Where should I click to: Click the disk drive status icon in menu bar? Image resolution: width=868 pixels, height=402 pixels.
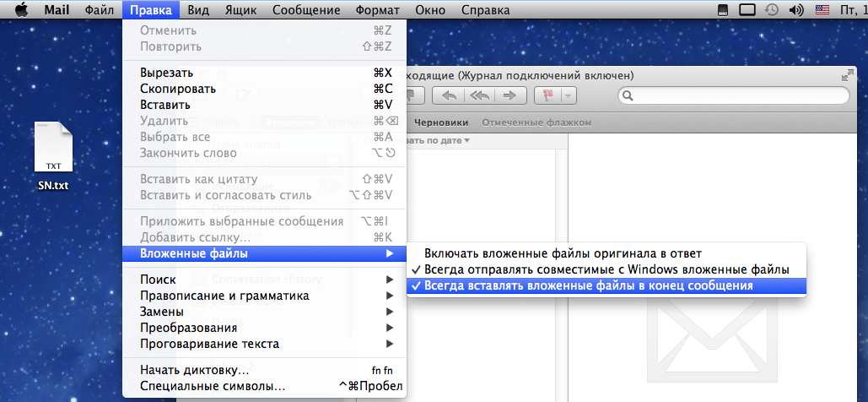click(x=722, y=10)
